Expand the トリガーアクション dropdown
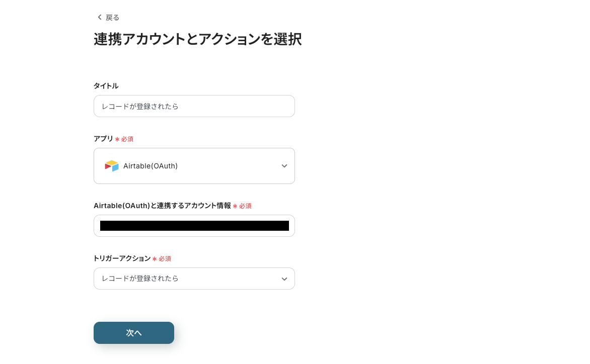 (194, 279)
